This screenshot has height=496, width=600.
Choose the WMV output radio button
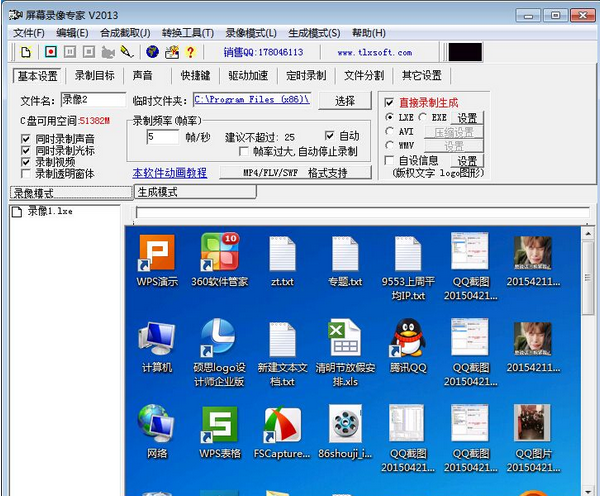coord(392,145)
